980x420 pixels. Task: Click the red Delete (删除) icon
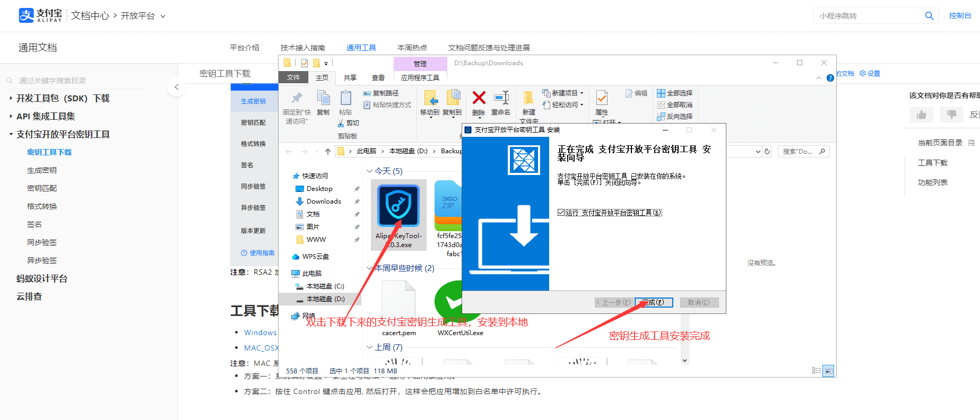479,98
